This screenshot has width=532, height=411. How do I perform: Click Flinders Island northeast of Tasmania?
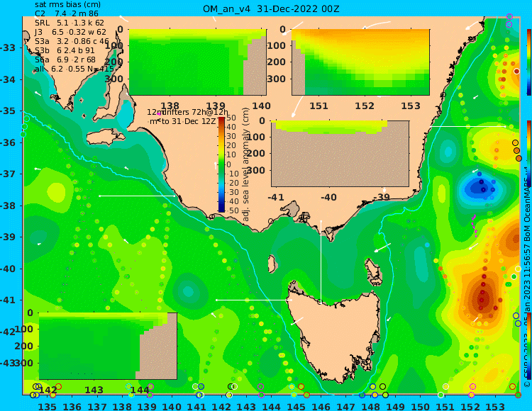click(374, 271)
